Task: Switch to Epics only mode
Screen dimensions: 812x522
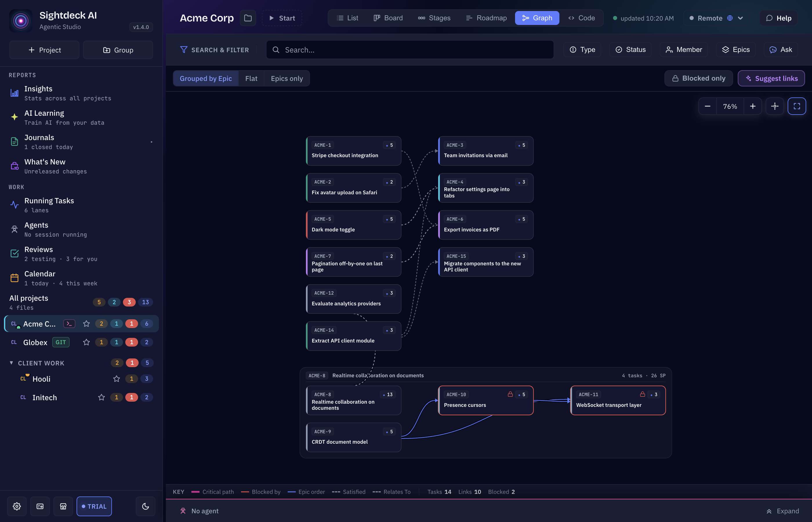Action: (x=287, y=78)
